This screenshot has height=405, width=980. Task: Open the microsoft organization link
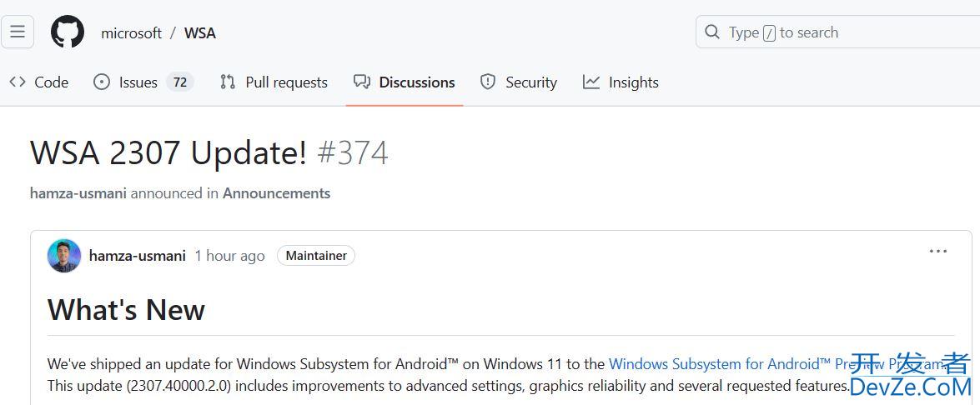131,33
